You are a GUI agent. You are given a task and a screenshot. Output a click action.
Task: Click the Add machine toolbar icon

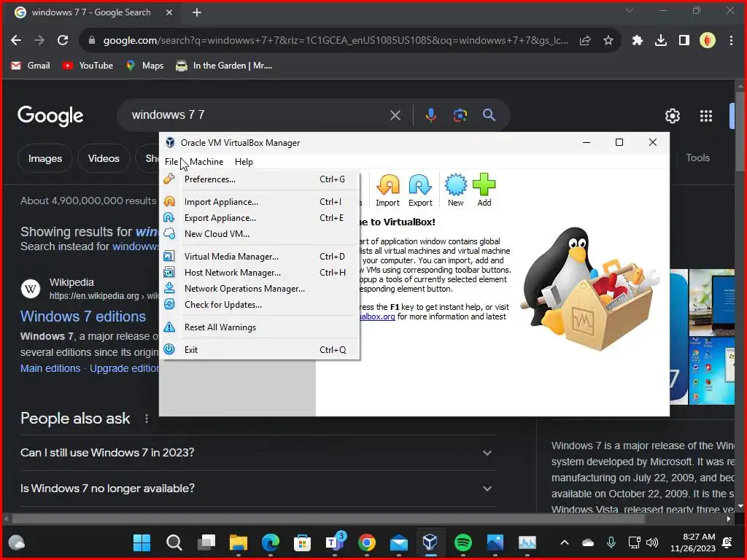pos(484,190)
